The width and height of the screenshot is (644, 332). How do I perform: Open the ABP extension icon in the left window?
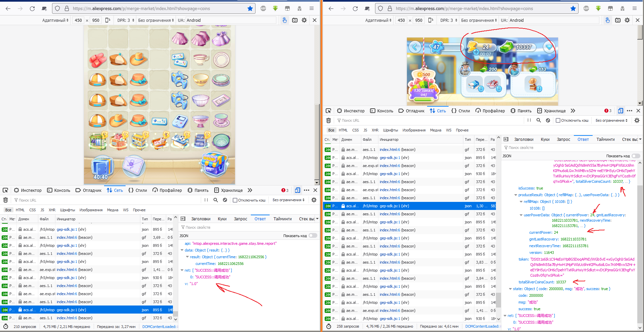(x=263, y=9)
